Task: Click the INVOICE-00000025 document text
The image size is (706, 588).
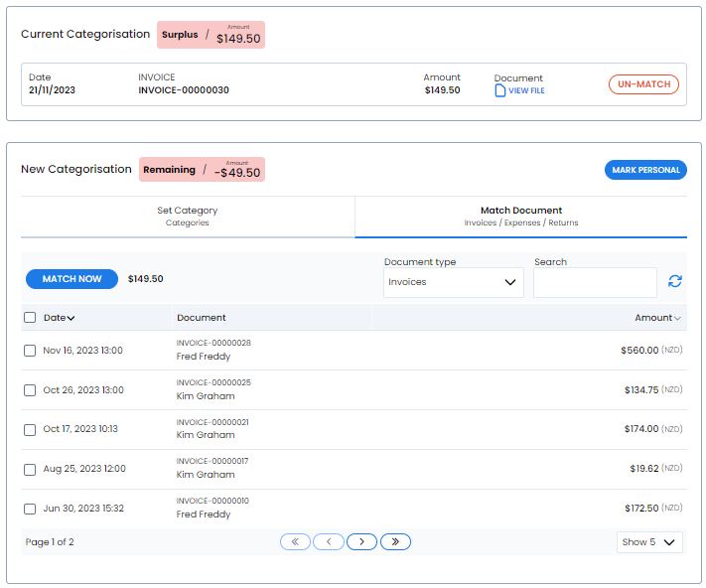Action: 213,382
